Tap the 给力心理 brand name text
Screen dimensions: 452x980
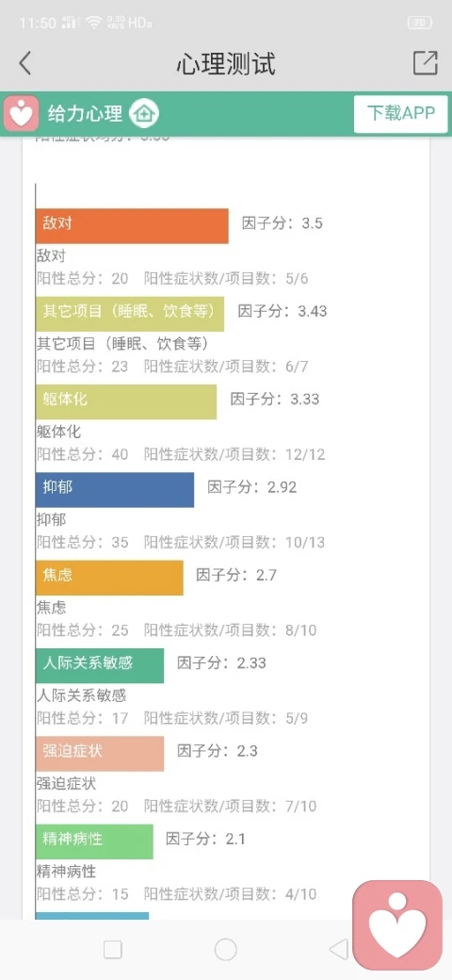86,114
